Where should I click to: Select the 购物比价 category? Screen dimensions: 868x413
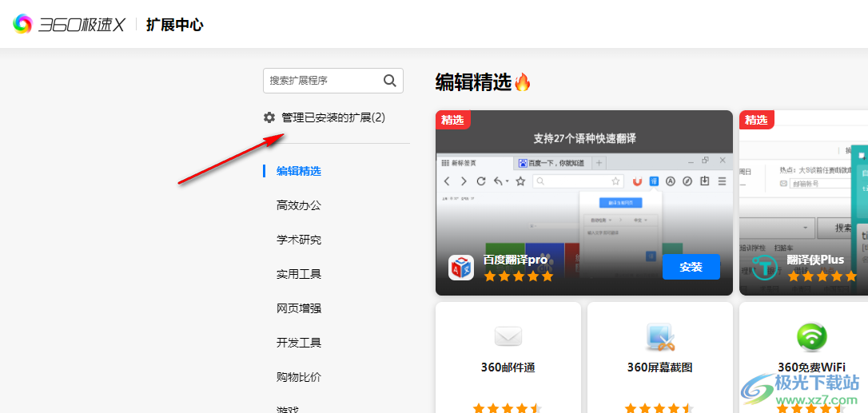point(299,377)
